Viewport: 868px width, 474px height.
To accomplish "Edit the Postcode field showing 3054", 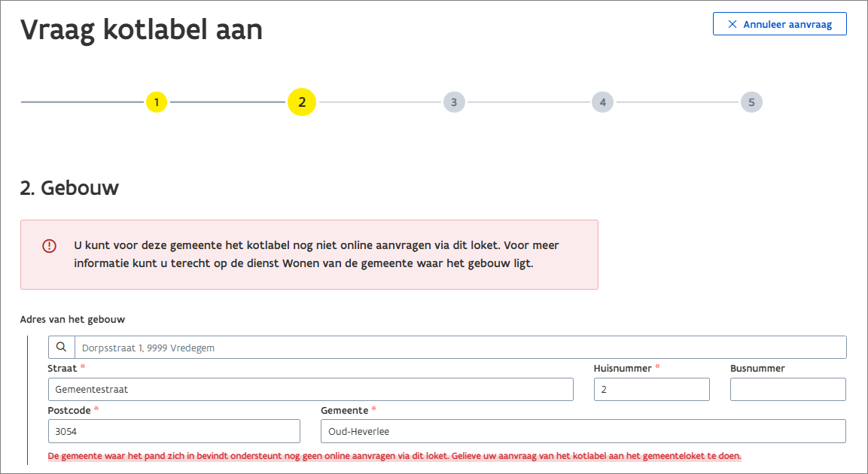I will tap(173, 431).
